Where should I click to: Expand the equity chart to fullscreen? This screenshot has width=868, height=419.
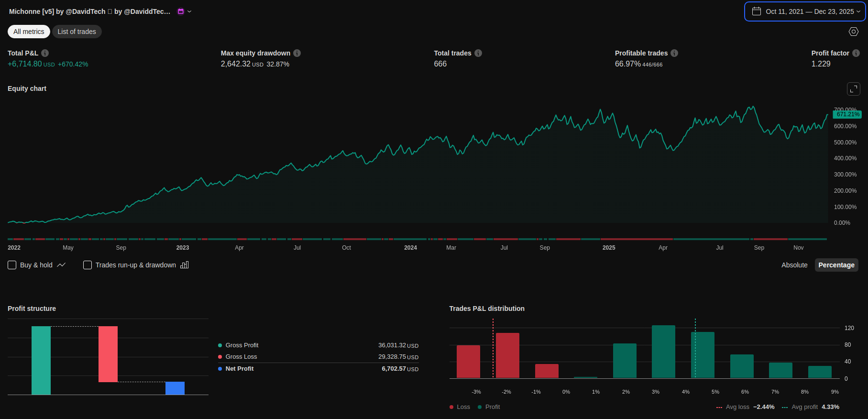click(x=854, y=89)
